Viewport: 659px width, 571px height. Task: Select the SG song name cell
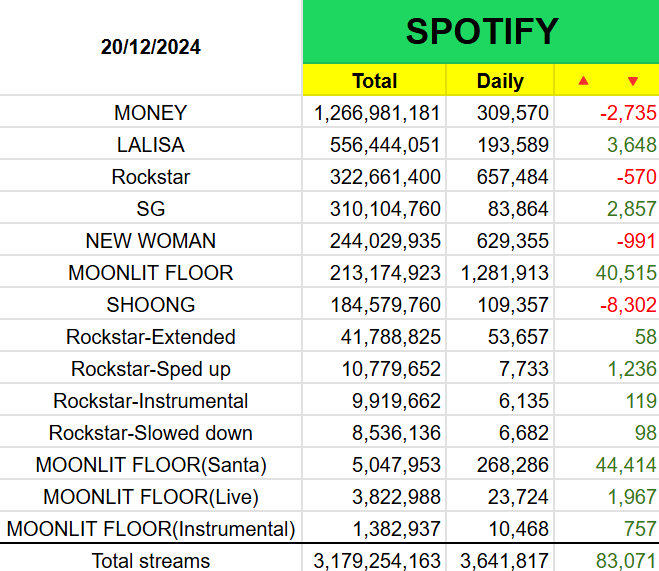pyautogui.click(x=150, y=208)
